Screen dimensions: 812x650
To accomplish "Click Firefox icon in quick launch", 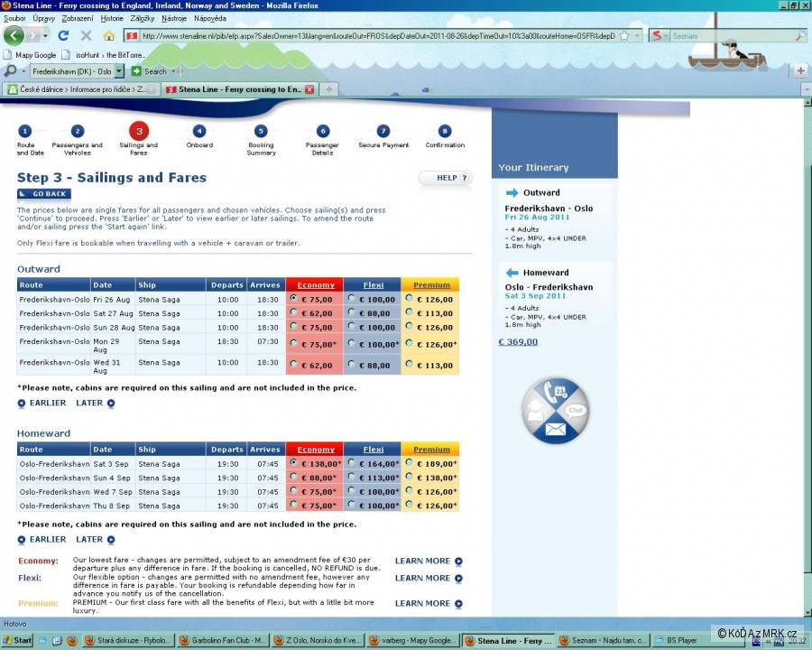I will coord(71,641).
